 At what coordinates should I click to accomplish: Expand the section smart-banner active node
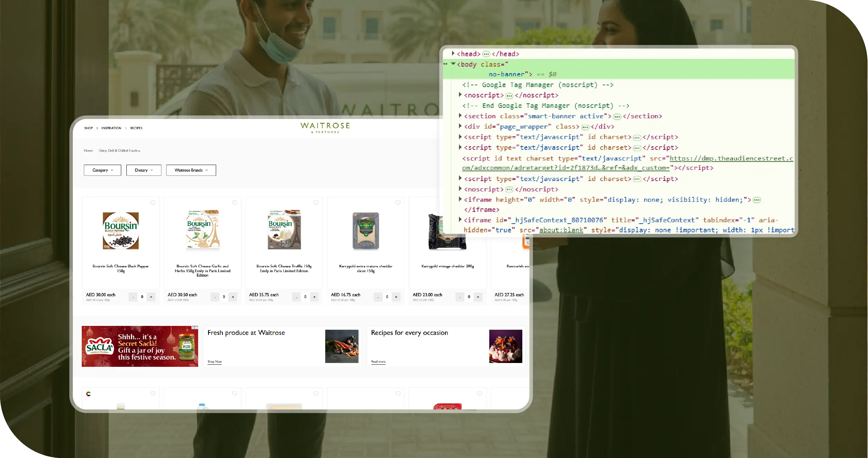click(x=460, y=116)
